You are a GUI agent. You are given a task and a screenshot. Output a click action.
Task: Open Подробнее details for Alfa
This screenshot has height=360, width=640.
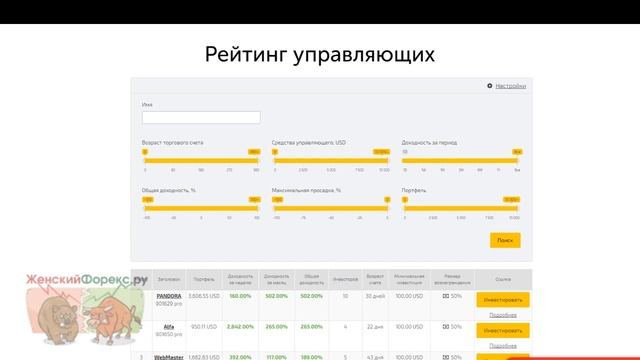click(503, 346)
